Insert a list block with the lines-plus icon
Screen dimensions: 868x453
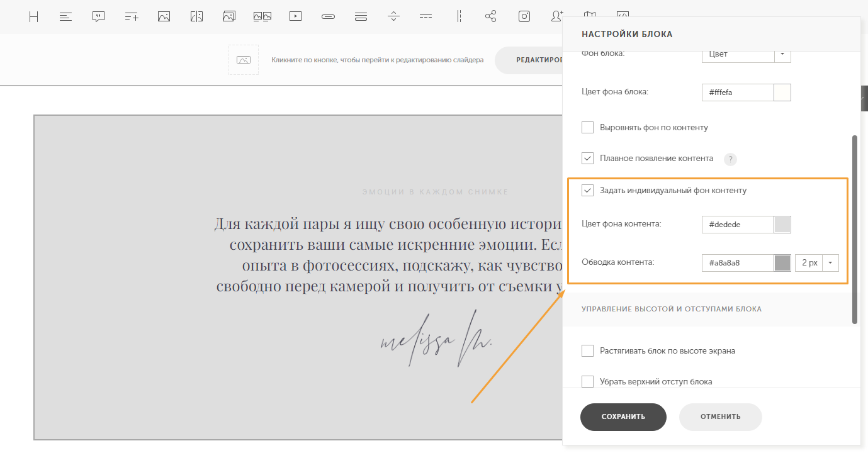tap(132, 17)
